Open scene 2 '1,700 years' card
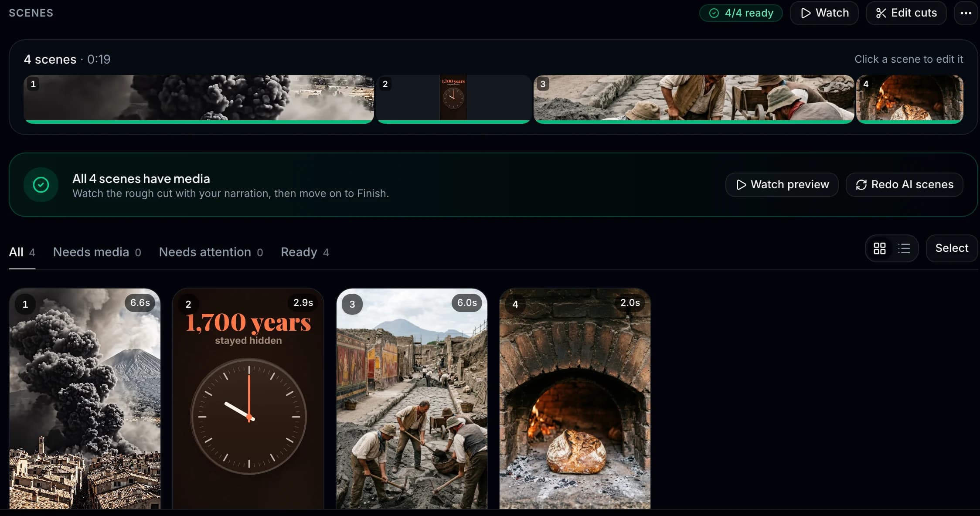The image size is (980, 516). (x=248, y=398)
